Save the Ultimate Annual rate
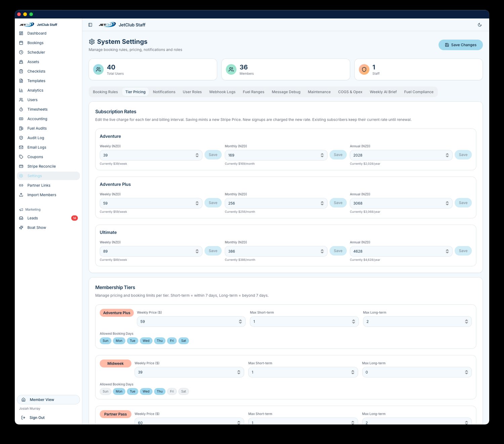The width and height of the screenshot is (504, 444). coord(463,251)
